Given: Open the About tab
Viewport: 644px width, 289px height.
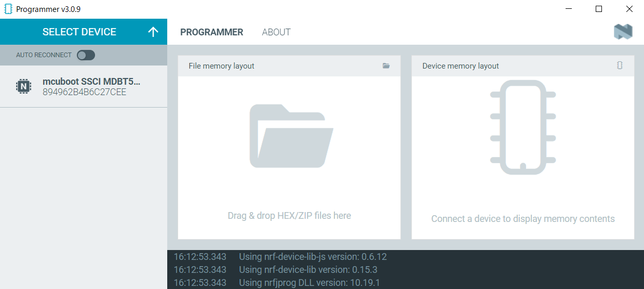Looking at the screenshot, I should 276,32.
